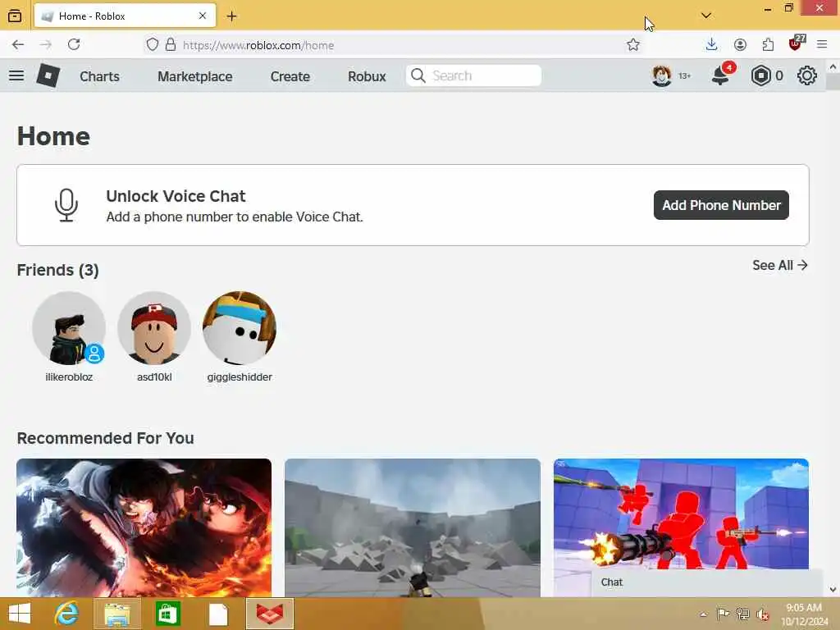Click the page scrollbar up arrow
Screen dimensions: 840x630
pyautogui.click(x=833, y=67)
